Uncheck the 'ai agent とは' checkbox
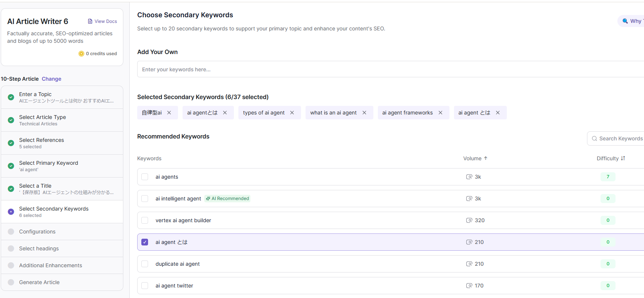Screen dimensions: 644x298 tap(145, 242)
